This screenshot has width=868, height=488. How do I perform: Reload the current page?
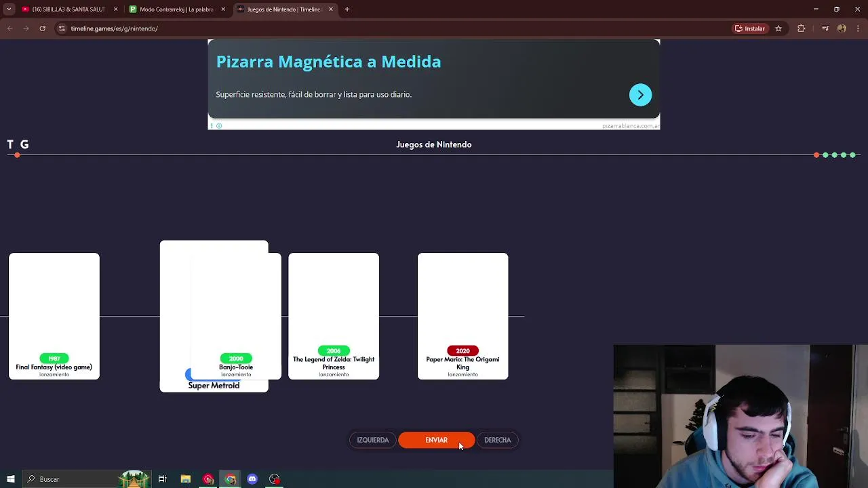(42, 28)
